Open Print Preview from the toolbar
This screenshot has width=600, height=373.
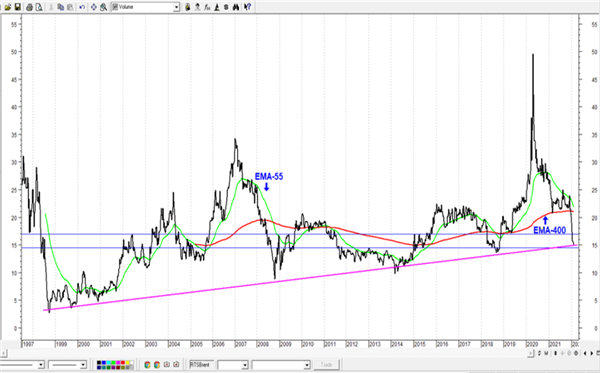click(x=39, y=7)
